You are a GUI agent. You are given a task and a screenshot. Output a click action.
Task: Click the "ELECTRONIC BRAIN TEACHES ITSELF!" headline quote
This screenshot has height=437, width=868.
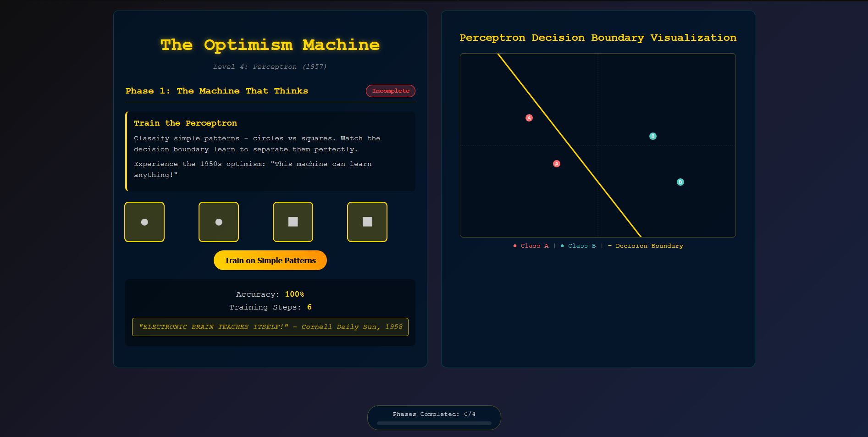tap(270, 327)
